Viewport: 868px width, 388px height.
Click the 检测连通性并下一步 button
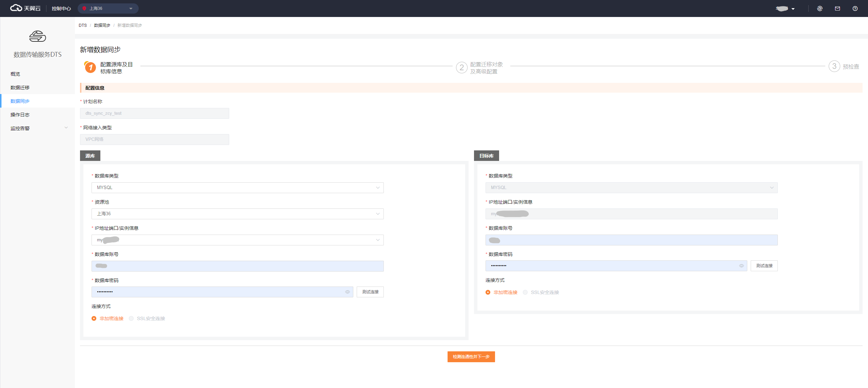[471, 357]
